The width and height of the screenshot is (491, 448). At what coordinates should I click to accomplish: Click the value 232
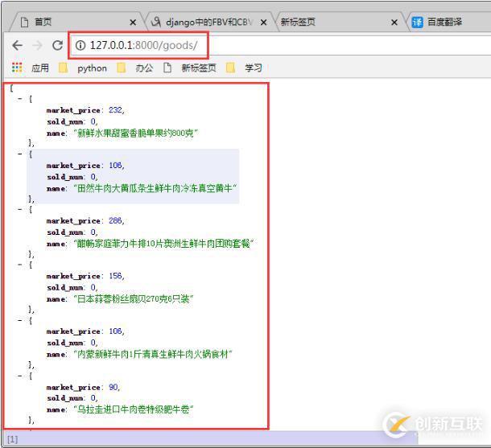pos(115,110)
